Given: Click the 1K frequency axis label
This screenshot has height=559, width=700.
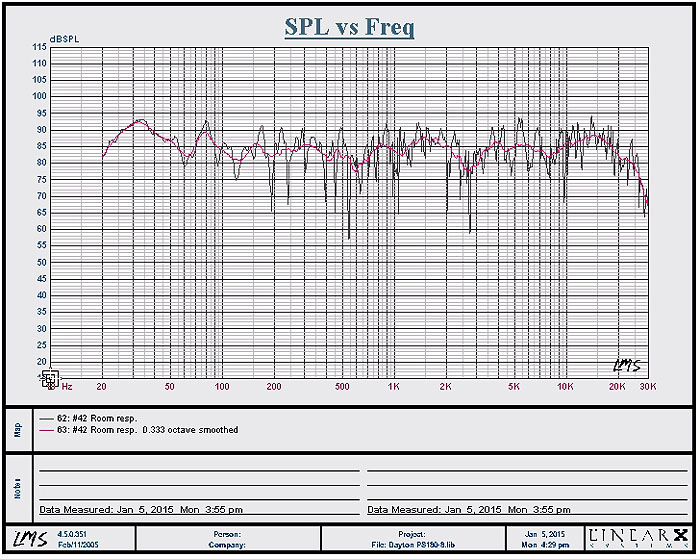Looking at the screenshot, I should point(394,386).
